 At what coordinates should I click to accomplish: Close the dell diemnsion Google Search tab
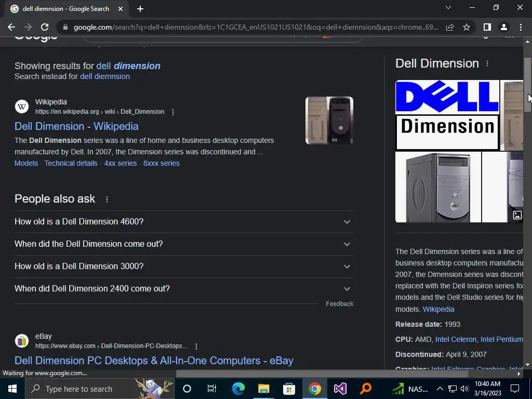(x=121, y=9)
